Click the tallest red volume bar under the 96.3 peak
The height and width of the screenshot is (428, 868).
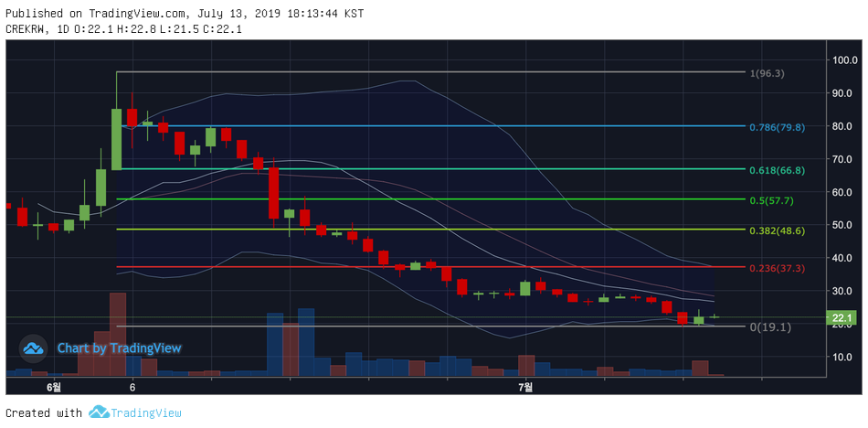(118, 335)
